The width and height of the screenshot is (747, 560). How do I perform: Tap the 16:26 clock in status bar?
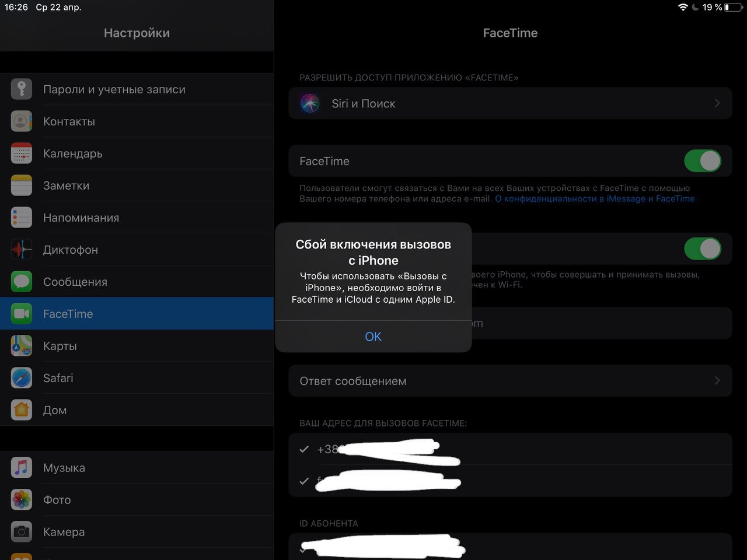[x=16, y=7]
